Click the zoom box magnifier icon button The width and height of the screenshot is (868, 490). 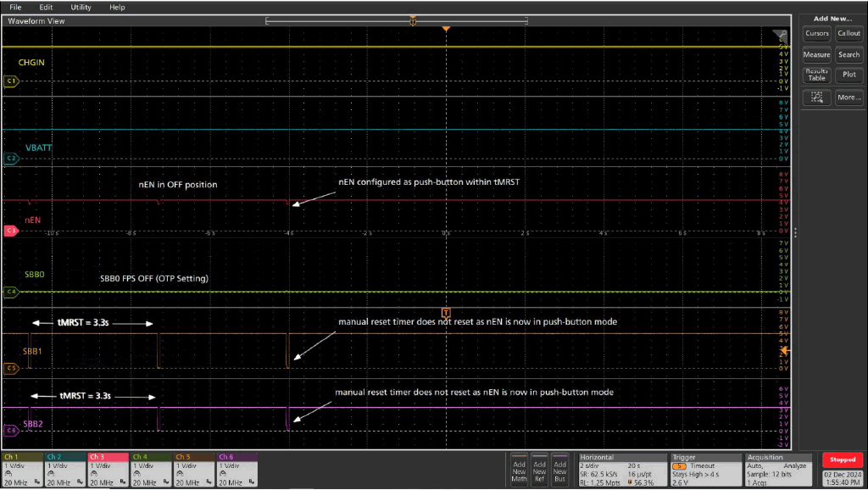point(817,97)
